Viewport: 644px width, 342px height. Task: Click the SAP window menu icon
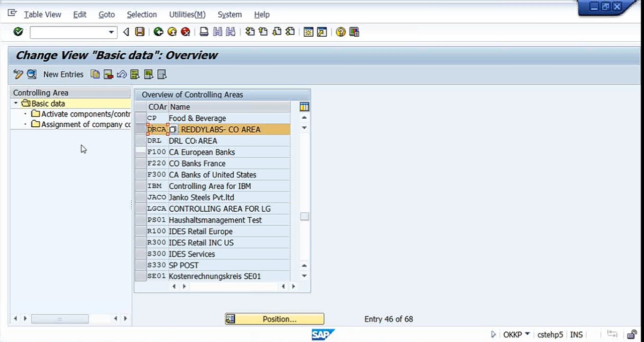(x=12, y=14)
